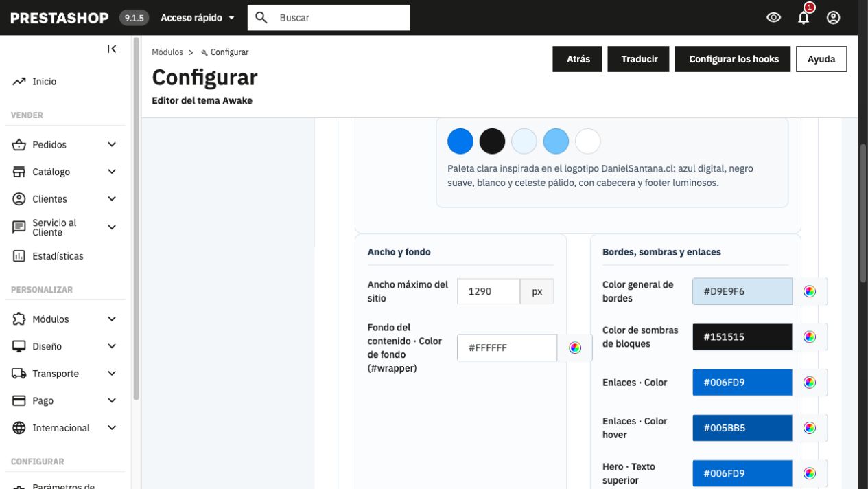Click Hero Texto superior #006FD9 field

click(742, 473)
